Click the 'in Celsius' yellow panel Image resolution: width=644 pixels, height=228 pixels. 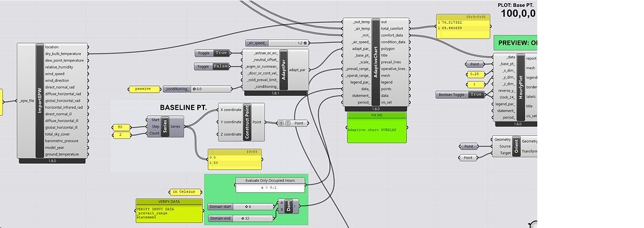coord(185,192)
